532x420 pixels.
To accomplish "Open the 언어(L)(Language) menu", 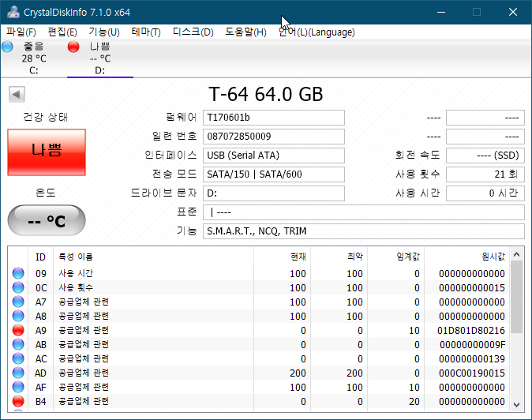I will point(317,32).
